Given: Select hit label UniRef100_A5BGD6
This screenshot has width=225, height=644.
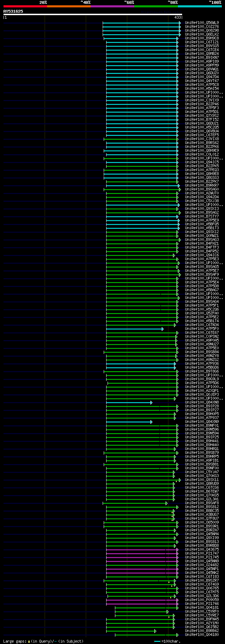Looking at the screenshot, I should click(x=202, y=368).
